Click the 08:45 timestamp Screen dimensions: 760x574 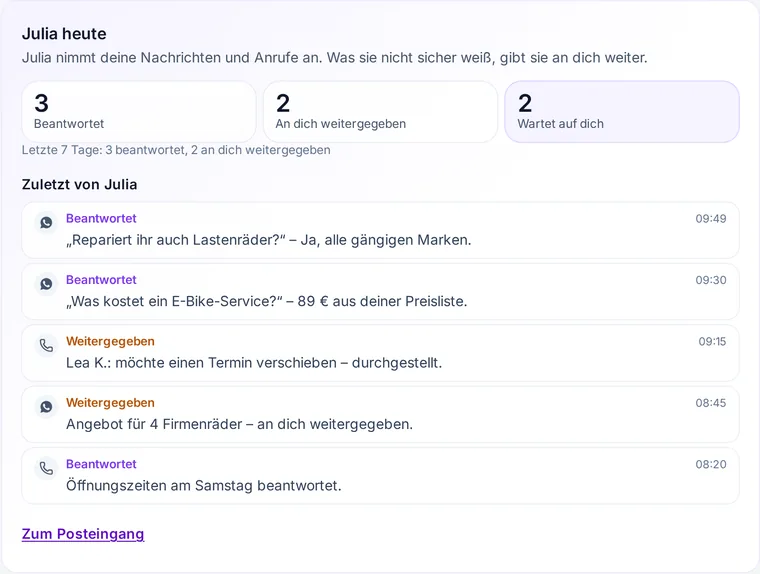coord(711,403)
